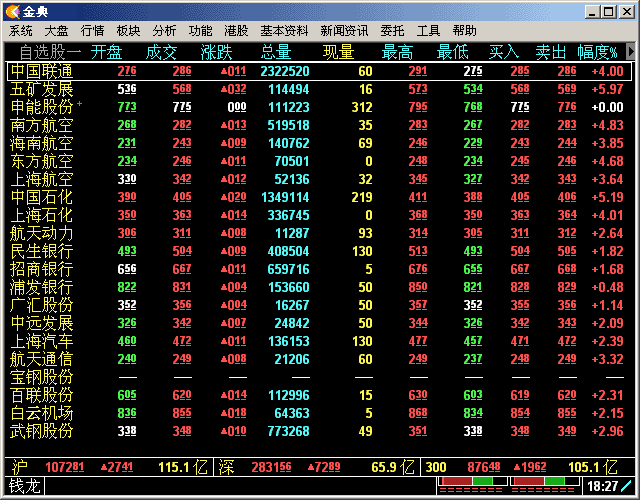Click the 18:27 clock in status bar
This screenshot has height=500, width=640.
pos(602,486)
